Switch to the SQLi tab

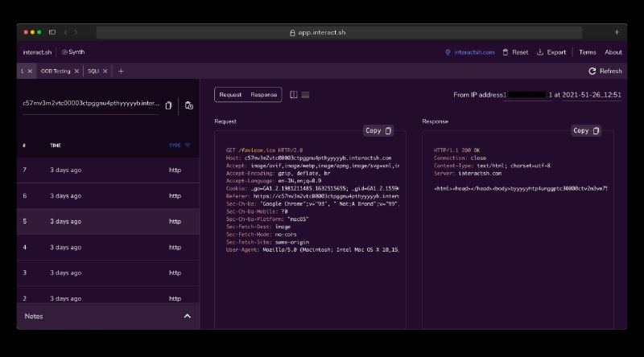point(93,71)
